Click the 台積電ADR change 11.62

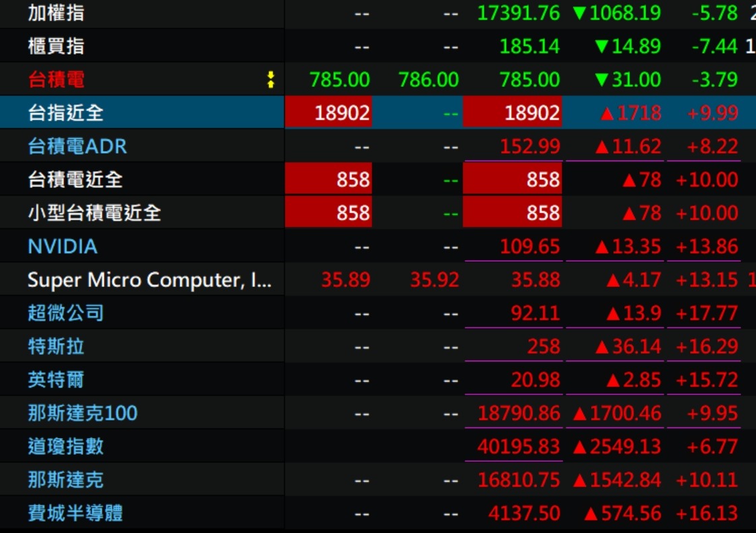point(628,146)
